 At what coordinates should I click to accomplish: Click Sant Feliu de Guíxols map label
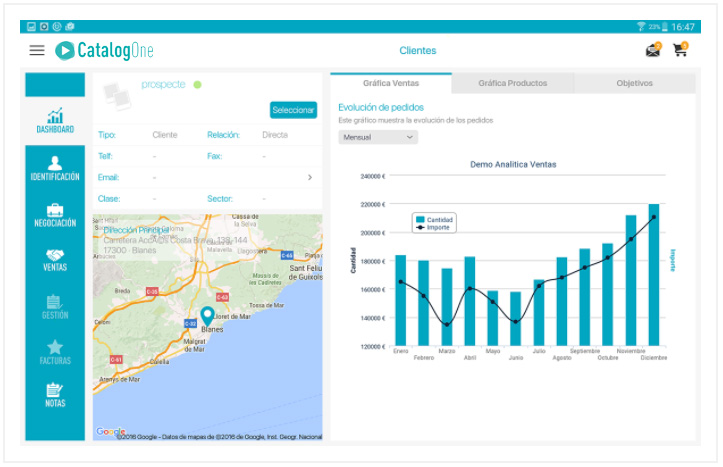tap(305, 272)
